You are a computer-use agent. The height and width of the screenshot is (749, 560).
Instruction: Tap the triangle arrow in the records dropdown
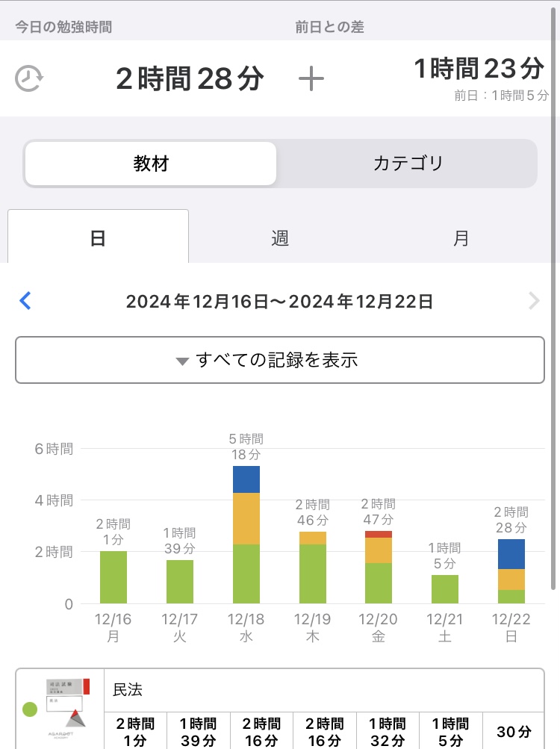(182, 361)
